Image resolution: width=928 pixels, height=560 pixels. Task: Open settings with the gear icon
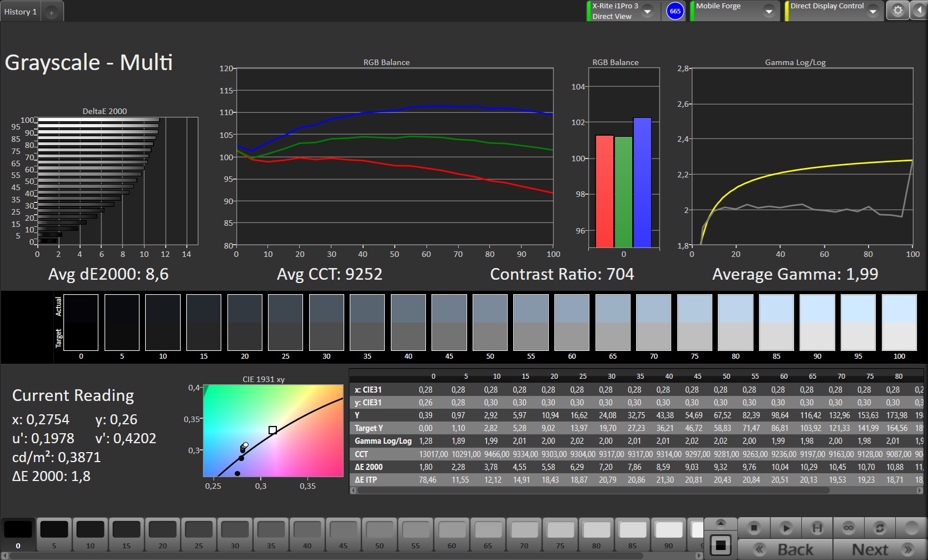897,11
